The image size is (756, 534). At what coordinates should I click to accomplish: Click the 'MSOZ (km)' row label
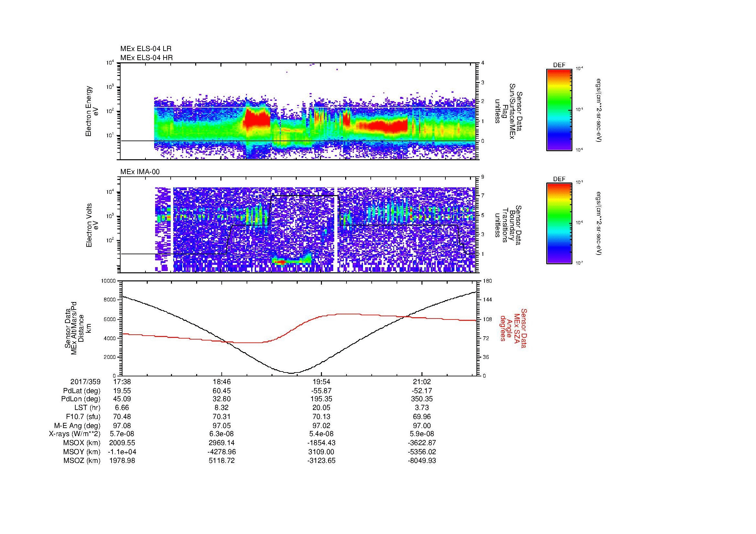(82, 461)
